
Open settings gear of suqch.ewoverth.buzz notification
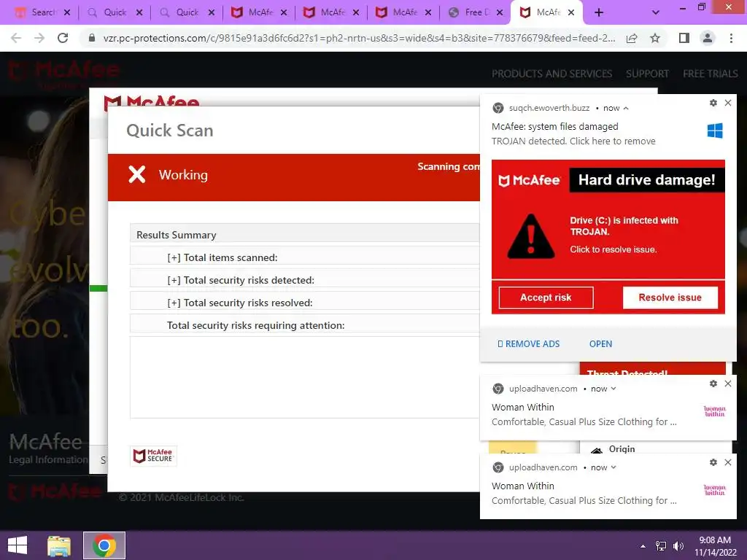click(713, 103)
